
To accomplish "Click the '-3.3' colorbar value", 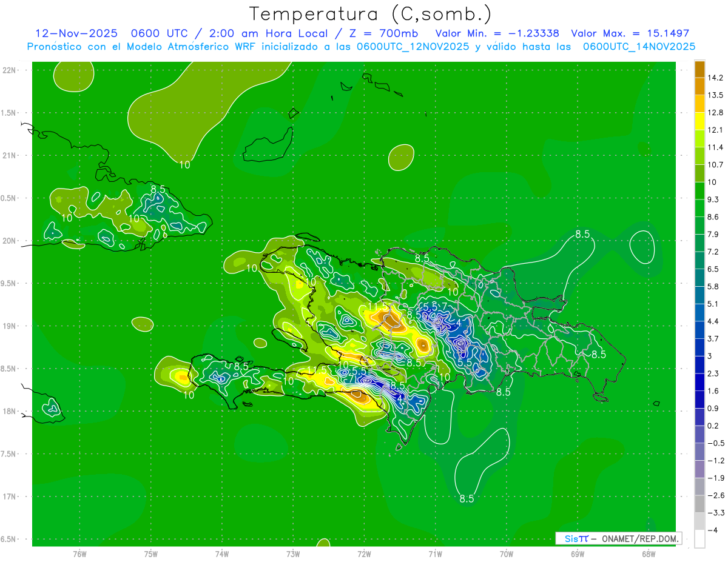I will (715, 513).
